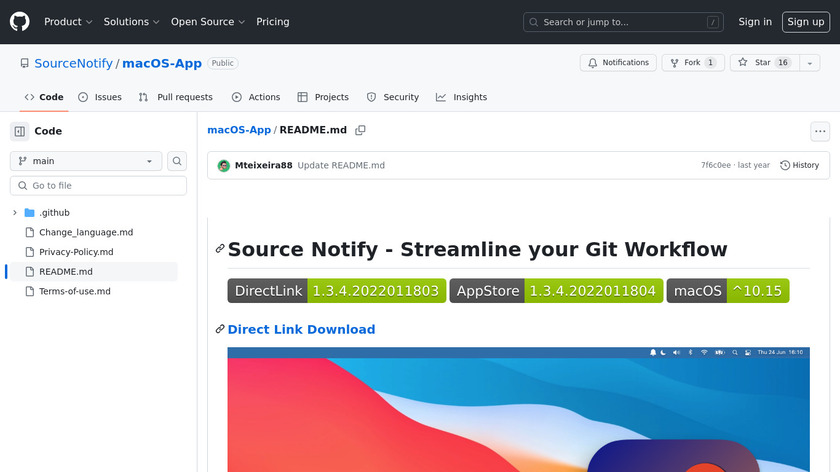View commit History

point(799,165)
